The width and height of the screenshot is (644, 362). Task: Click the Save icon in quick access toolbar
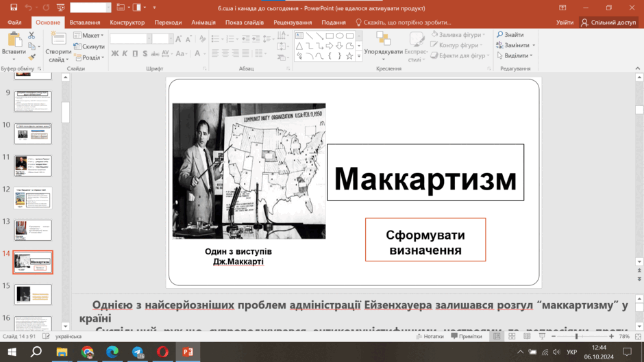coord(14,8)
